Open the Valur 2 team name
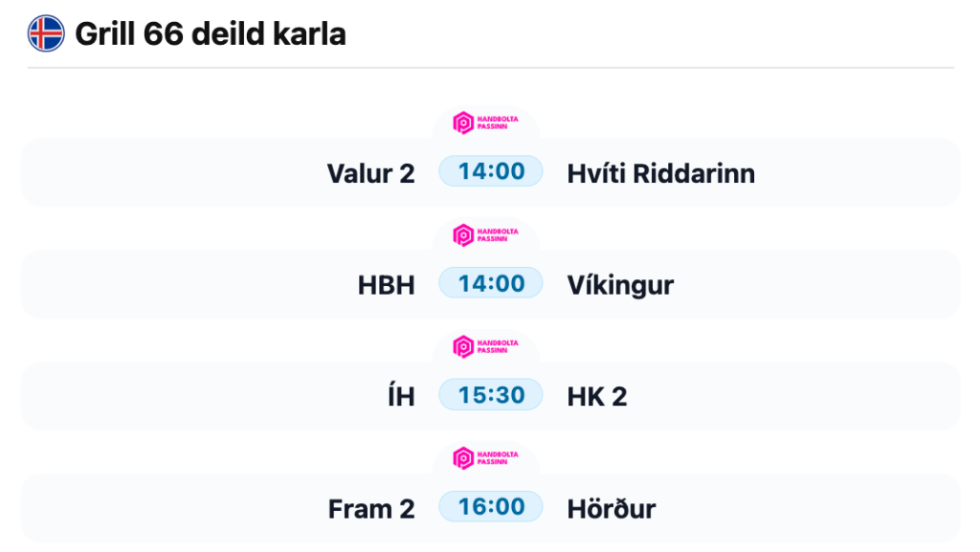980x552 pixels. (371, 173)
